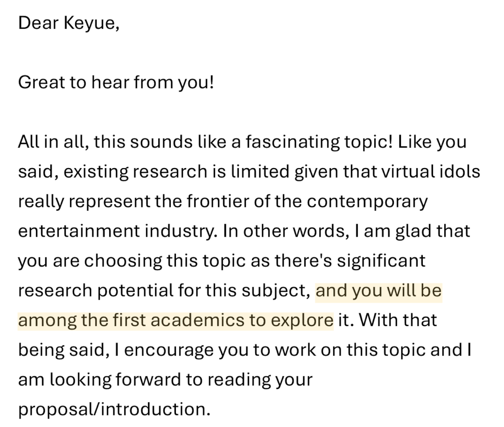This screenshot has width=504, height=427.
Task: Click the highlighted text "and you will be"
Action: point(378,291)
